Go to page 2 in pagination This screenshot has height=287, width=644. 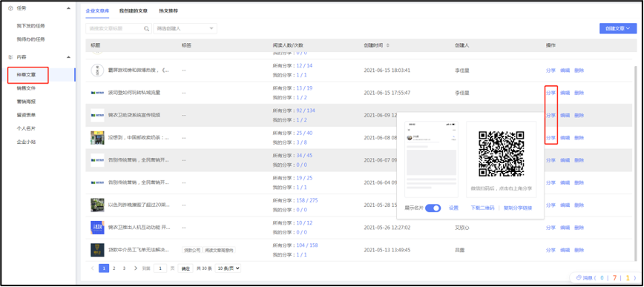(x=114, y=268)
